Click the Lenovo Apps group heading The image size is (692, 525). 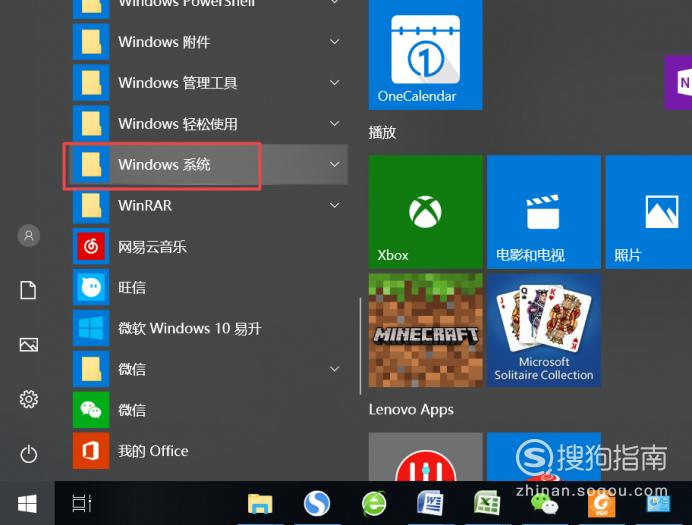pyautogui.click(x=411, y=410)
